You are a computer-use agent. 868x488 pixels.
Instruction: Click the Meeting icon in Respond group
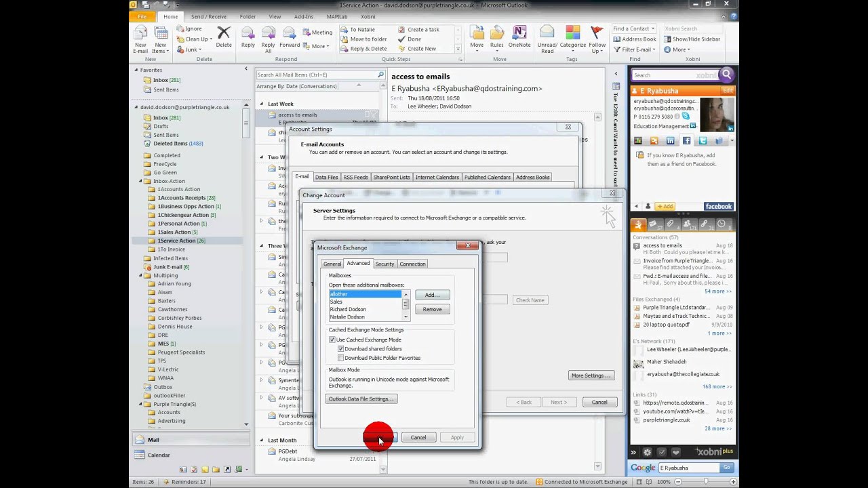coord(307,32)
